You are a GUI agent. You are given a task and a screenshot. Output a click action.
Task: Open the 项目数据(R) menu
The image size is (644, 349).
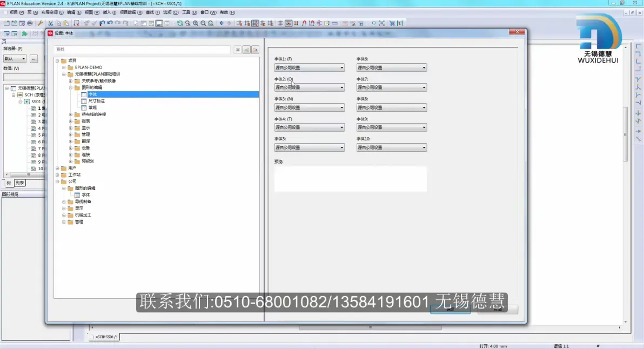coord(131,12)
